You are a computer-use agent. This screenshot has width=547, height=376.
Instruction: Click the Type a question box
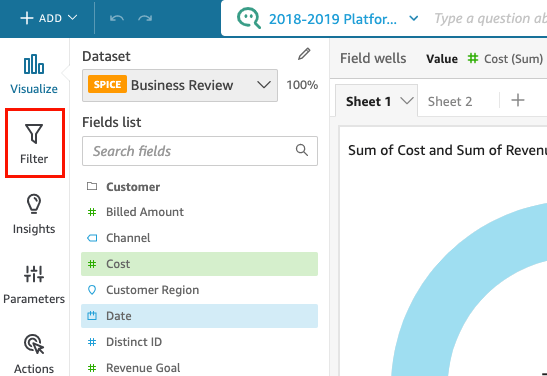click(x=490, y=18)
